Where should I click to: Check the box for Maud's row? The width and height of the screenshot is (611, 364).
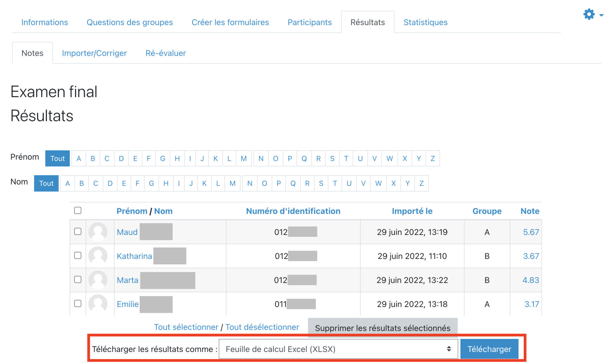(78, 232)
